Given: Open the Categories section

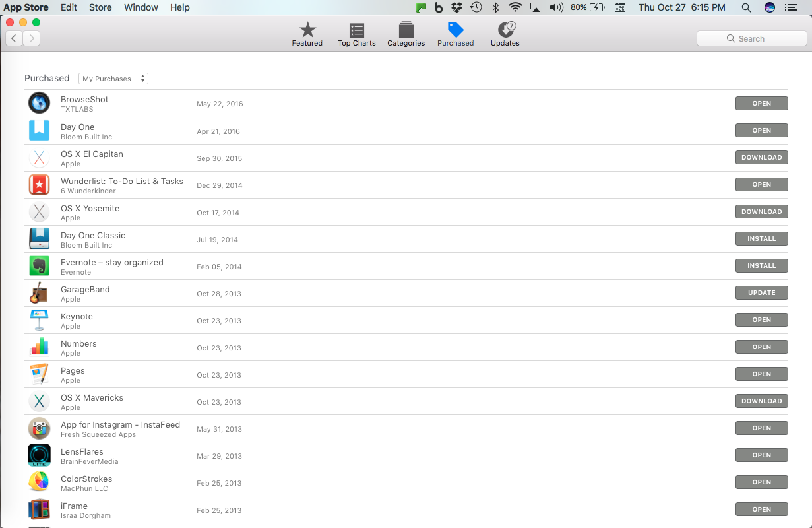Looking at the screenshot, I should pyautogui.click(x=406, y=34).
